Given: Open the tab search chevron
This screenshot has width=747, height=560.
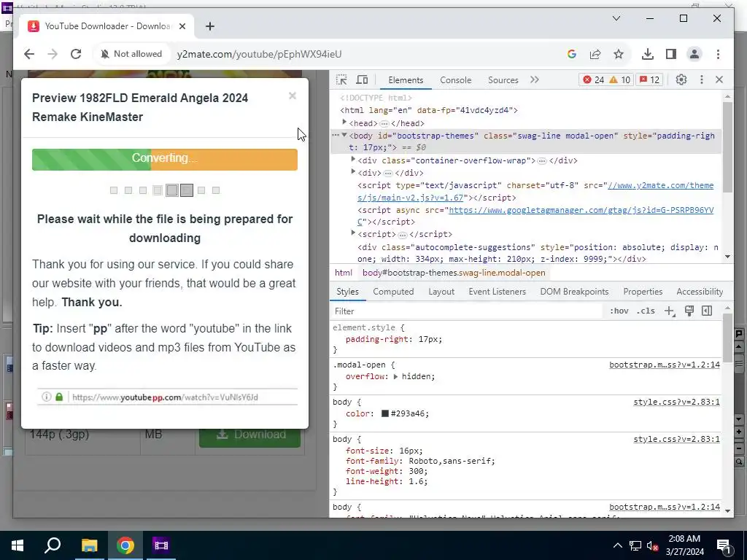Looking at the screenshot, I should (616, 18).
